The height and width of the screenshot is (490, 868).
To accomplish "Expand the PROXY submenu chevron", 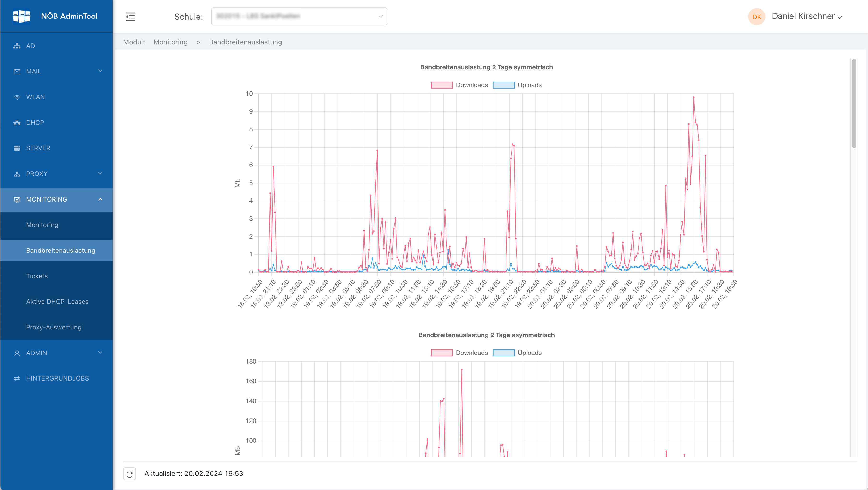I will (x=100, y=173).
